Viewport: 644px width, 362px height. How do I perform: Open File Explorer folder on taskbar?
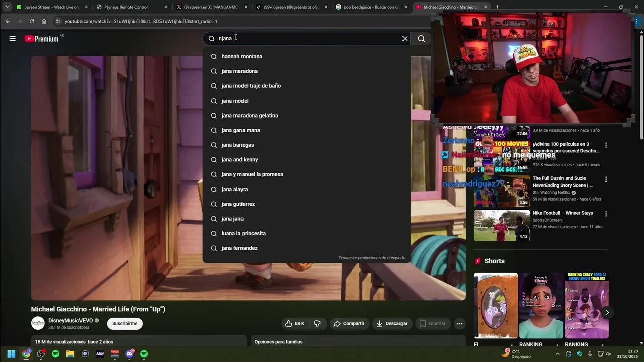coord(70,354)
